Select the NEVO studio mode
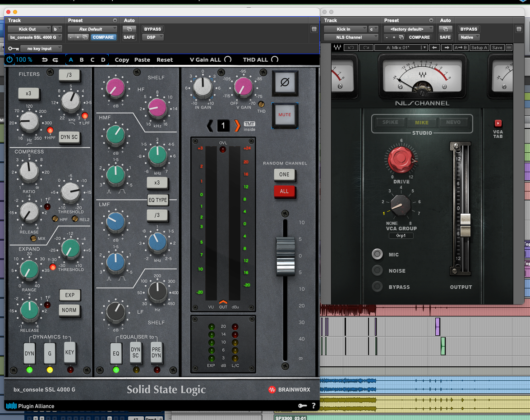 click(453, 122)
